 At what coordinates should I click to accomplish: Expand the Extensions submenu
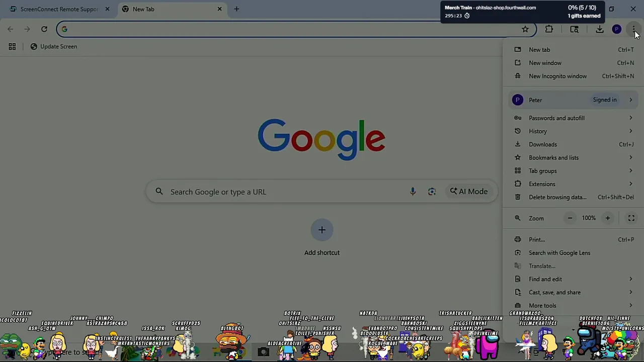point(573,184)
